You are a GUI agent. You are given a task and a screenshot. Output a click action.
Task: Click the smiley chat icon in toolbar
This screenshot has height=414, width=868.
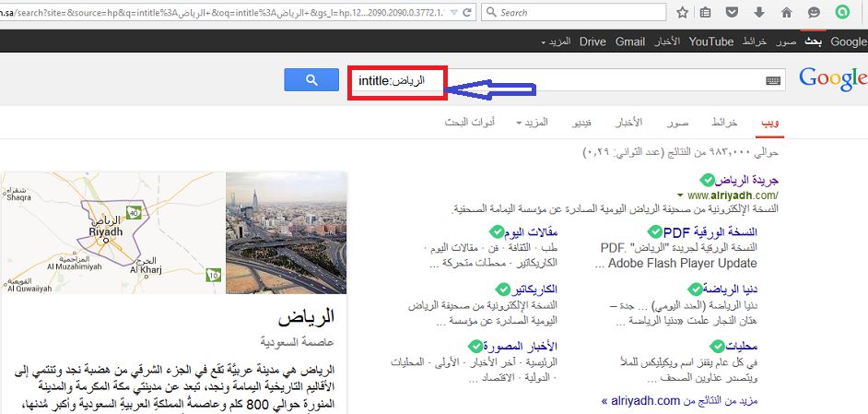(814, 12)
